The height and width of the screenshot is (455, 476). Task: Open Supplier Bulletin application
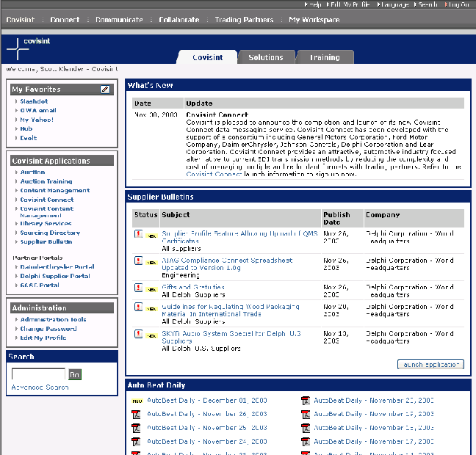coord(46,241)
